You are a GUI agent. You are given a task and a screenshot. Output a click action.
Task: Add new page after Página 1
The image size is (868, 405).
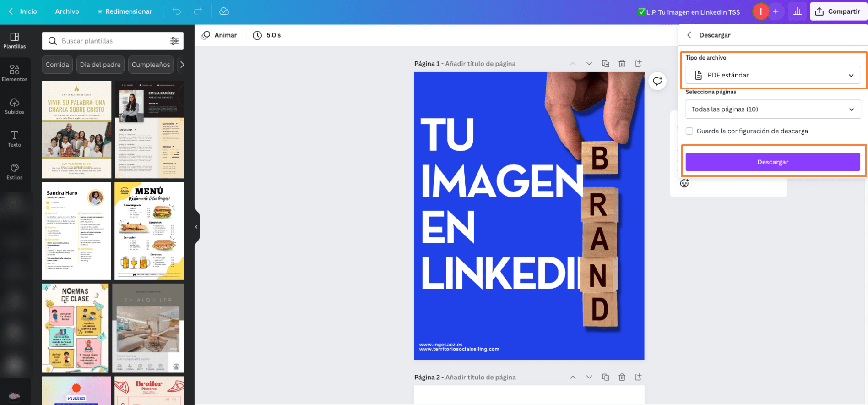[638, 64]
